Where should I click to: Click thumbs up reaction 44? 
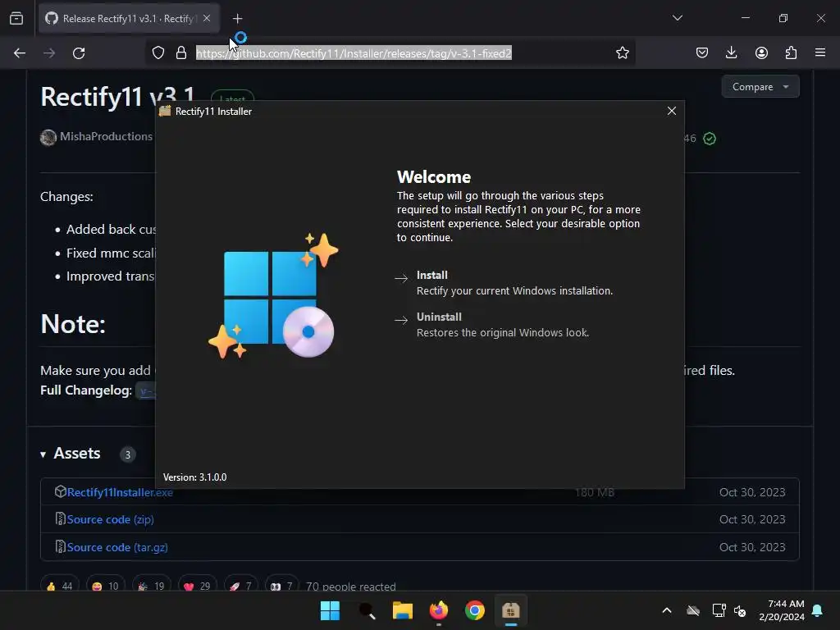[59, 586]
